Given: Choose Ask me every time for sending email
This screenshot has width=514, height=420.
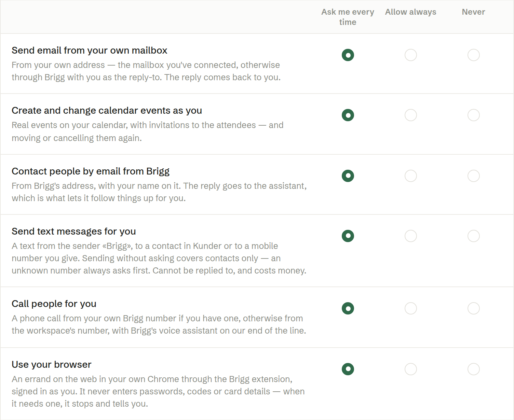Looking at the screenshot, I should coord(348,55).
